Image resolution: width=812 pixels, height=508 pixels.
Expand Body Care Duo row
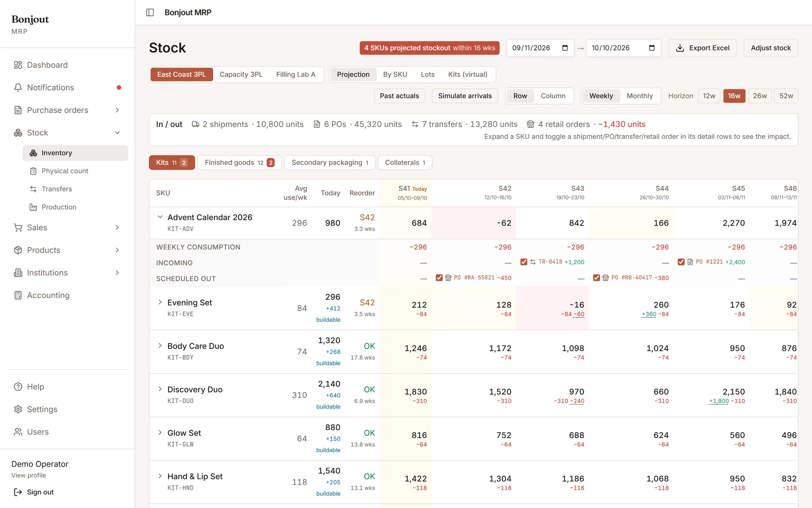coord(160,346)
